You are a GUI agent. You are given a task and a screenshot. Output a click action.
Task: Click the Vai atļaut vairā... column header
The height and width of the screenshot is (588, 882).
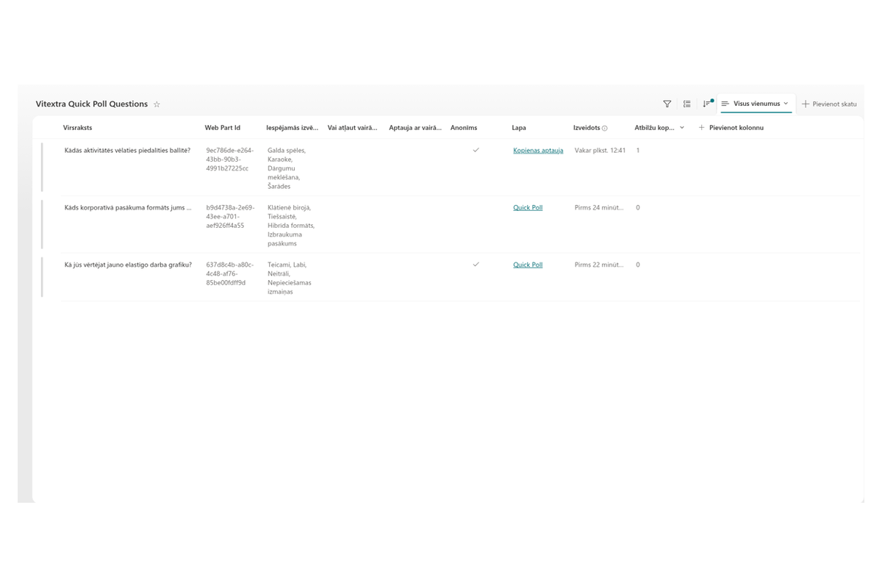pos(353,128)
